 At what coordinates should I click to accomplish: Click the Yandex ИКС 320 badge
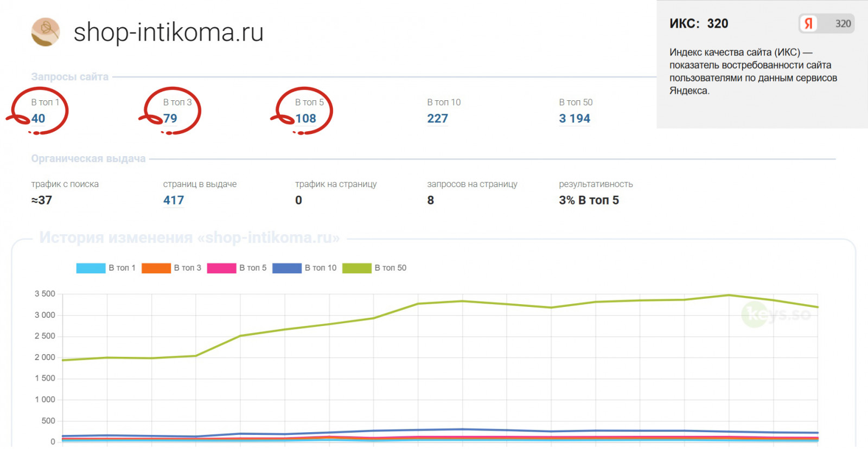pyautogui.click(x=826, y=23)
